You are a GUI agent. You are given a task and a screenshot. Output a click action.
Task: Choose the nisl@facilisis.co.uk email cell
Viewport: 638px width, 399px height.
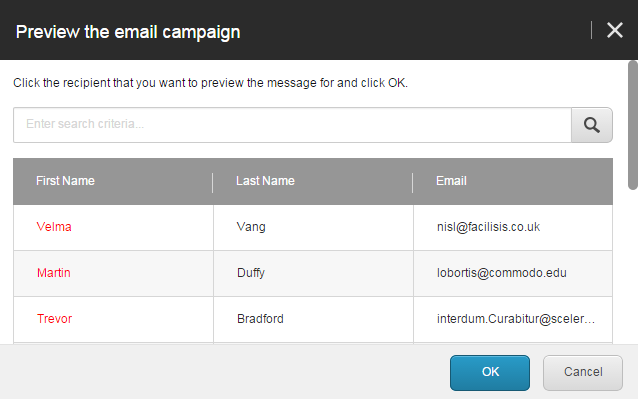coord(513,227)
